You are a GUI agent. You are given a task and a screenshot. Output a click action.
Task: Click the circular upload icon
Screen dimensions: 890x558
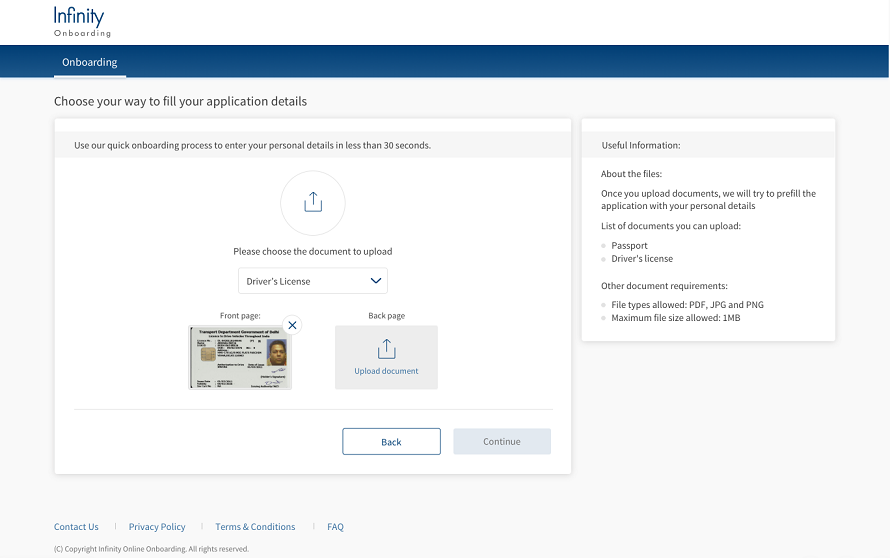pyautogui.click(x=313, y=203)
